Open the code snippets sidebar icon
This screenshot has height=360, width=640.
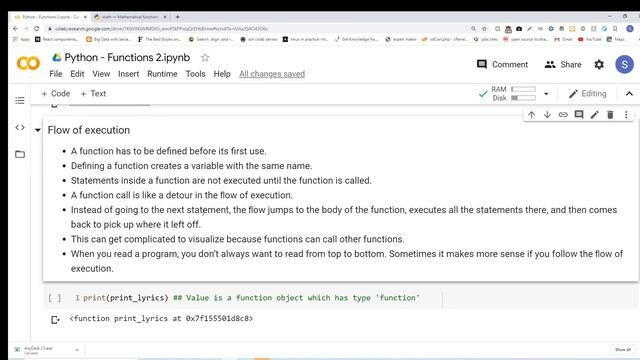tap(20, 127)
